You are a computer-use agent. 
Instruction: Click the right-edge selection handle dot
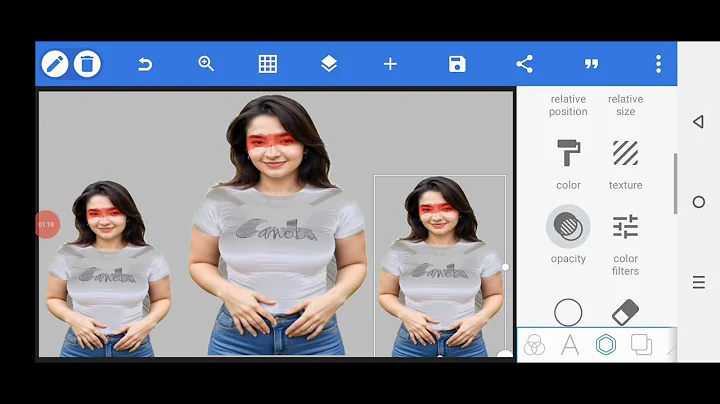[505, 267]
